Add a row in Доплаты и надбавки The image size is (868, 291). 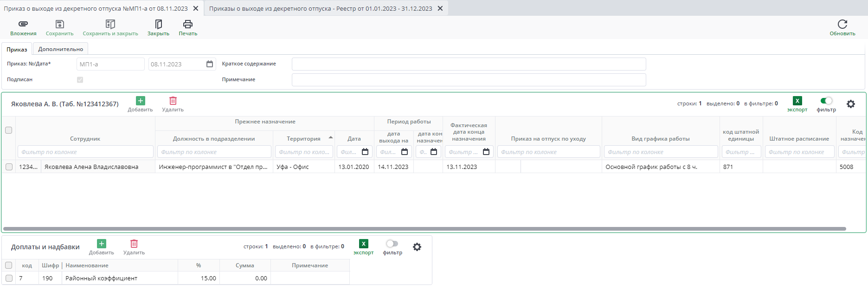[102, 244]
